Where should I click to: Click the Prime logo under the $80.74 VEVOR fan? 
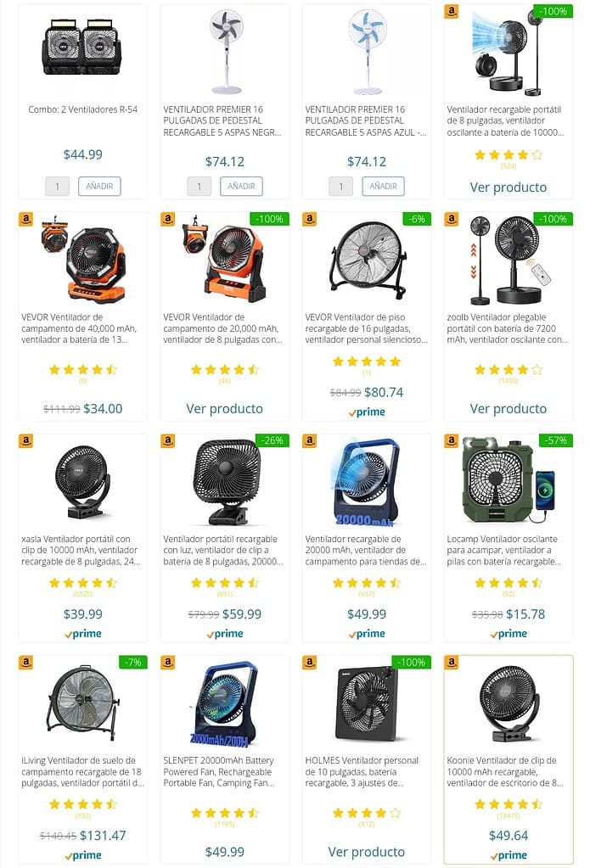coord(367,412)
